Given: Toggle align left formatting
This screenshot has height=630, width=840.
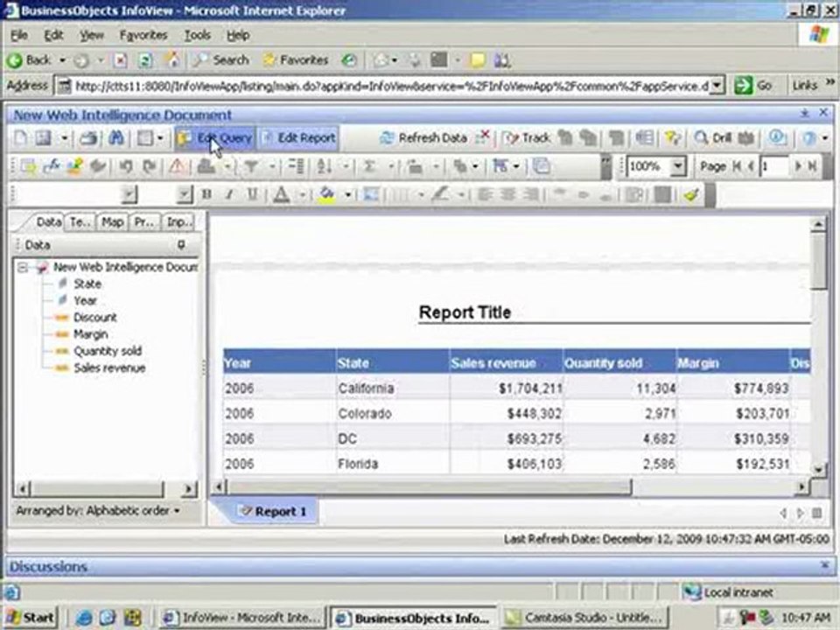Looking at the screenshot, I should [484, 194].
